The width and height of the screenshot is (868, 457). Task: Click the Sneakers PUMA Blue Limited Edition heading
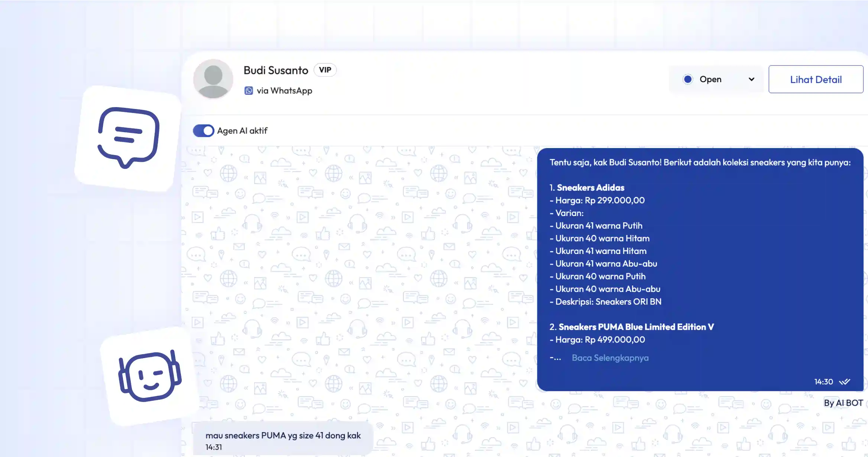[636, 327]
